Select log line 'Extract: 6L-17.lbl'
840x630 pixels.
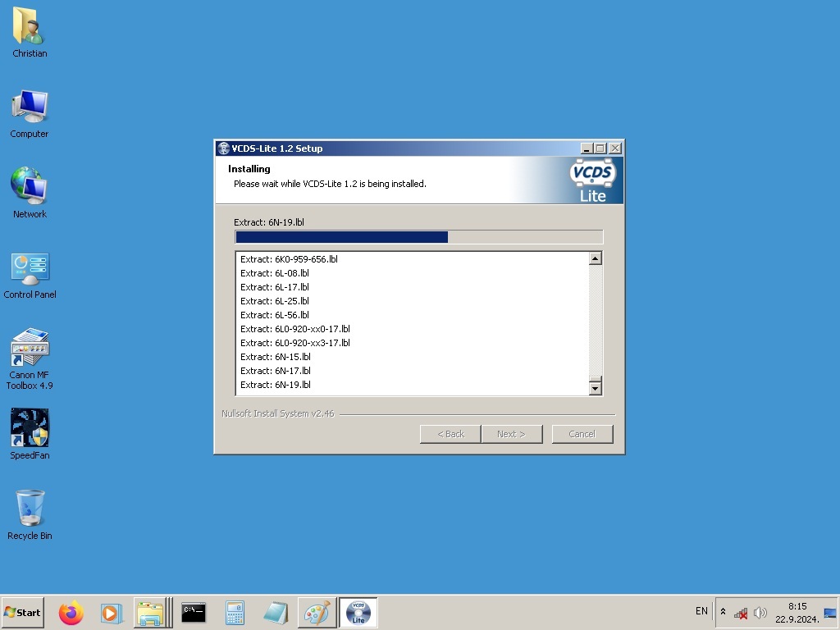[274, 287]
